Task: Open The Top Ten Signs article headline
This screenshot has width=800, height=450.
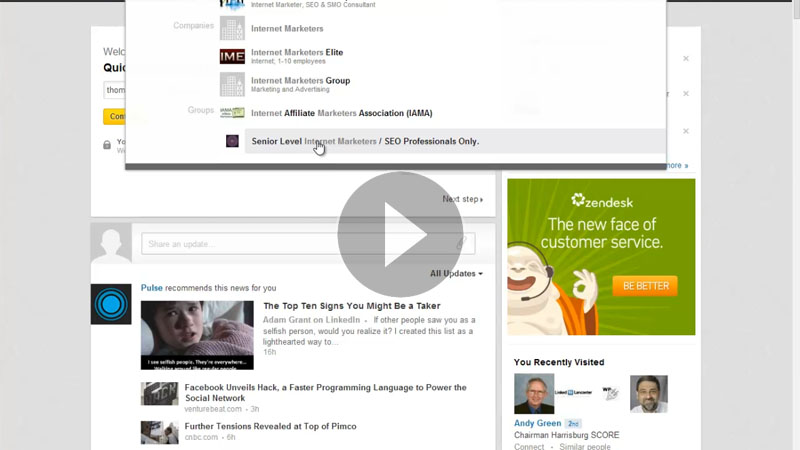Action: coord(352,306)
